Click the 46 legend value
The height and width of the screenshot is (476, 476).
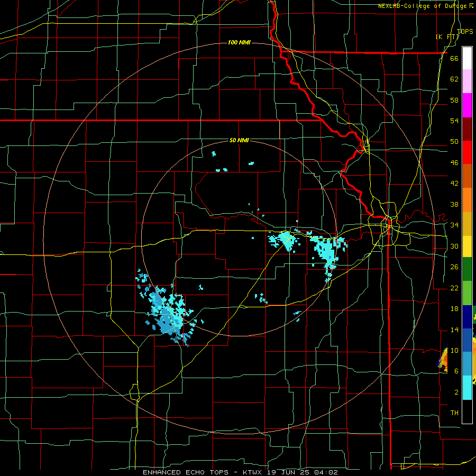click(454, 163)
